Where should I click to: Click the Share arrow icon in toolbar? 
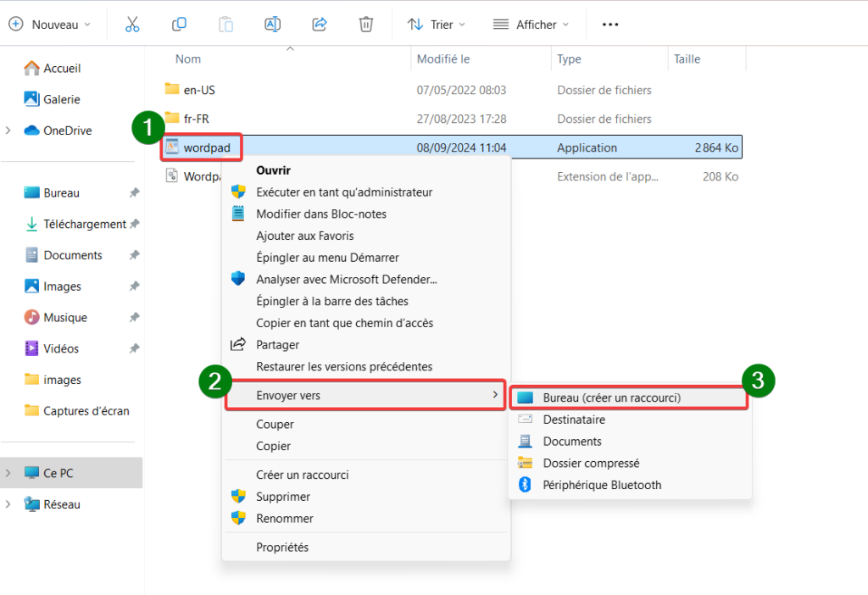pos(320,25)
